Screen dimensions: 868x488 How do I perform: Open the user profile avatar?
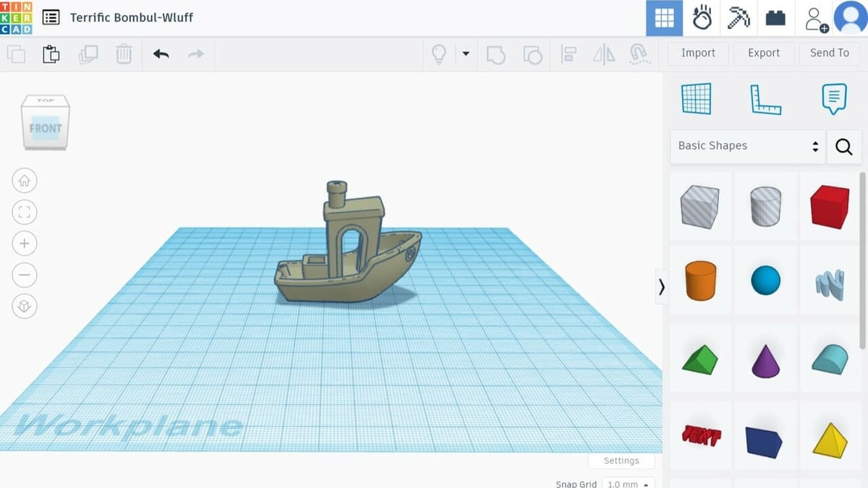click(x=851, y=17)
